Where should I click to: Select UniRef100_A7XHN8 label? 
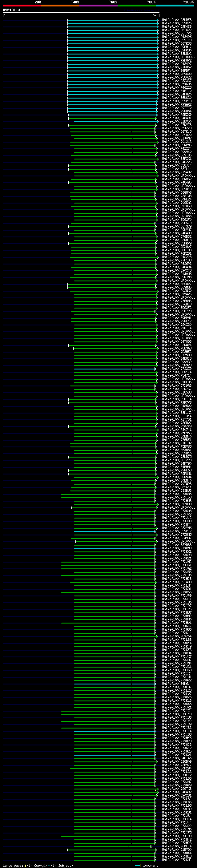(x=176, y=501)
